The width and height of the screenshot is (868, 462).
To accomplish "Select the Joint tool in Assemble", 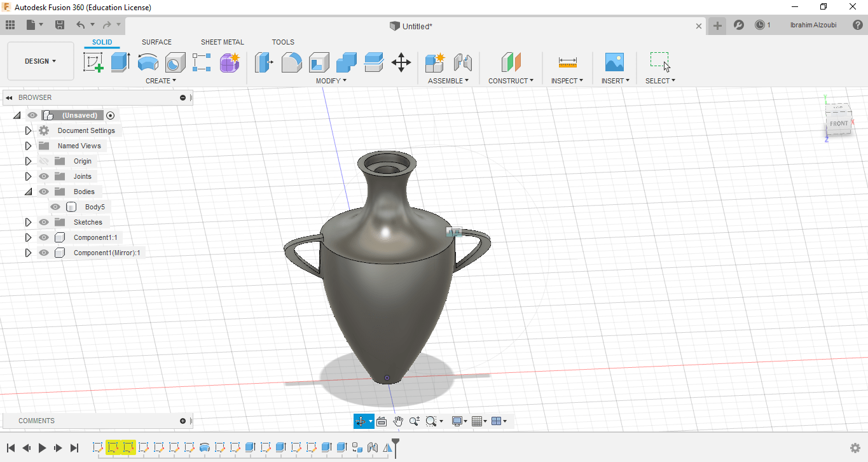I will pyautogui.click(x=463, y=62).
